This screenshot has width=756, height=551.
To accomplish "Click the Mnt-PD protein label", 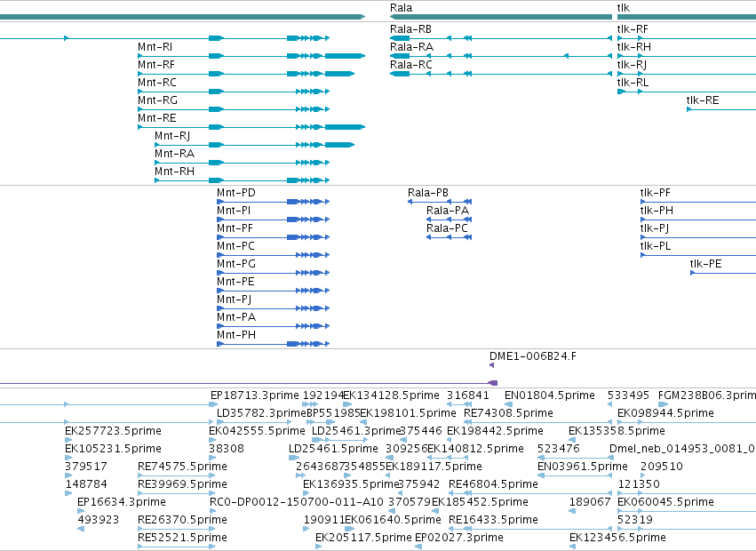I will tap(236, 193).
